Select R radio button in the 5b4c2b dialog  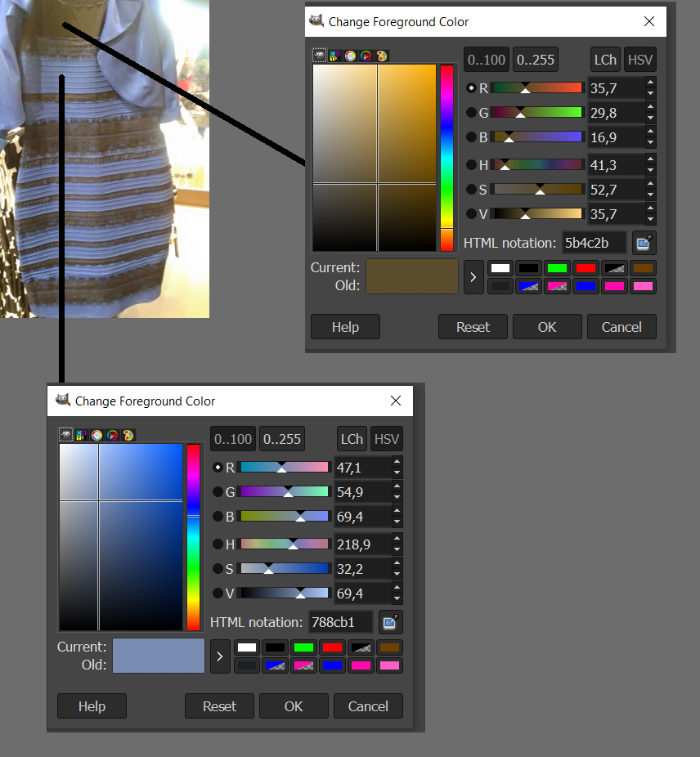(471, 87)
